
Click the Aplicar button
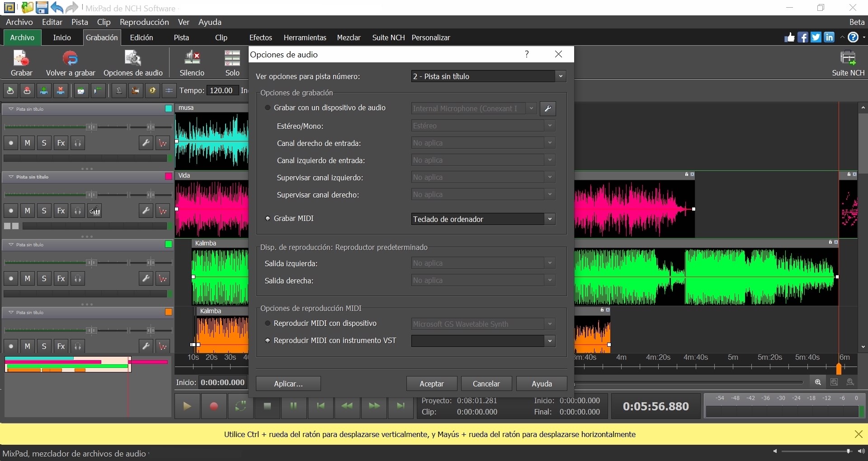pyautogui.click(x=288, y=383)
